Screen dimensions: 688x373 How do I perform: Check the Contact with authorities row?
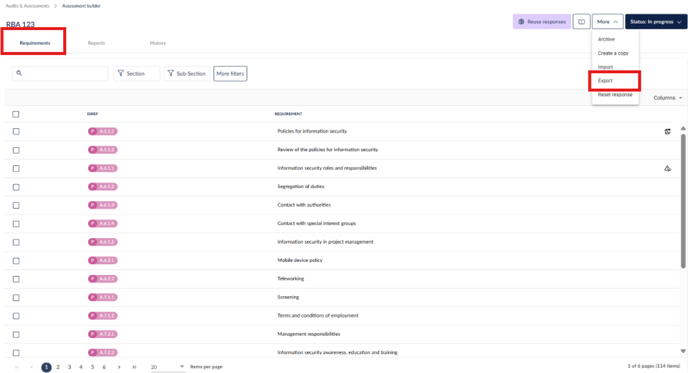[16, 205]
